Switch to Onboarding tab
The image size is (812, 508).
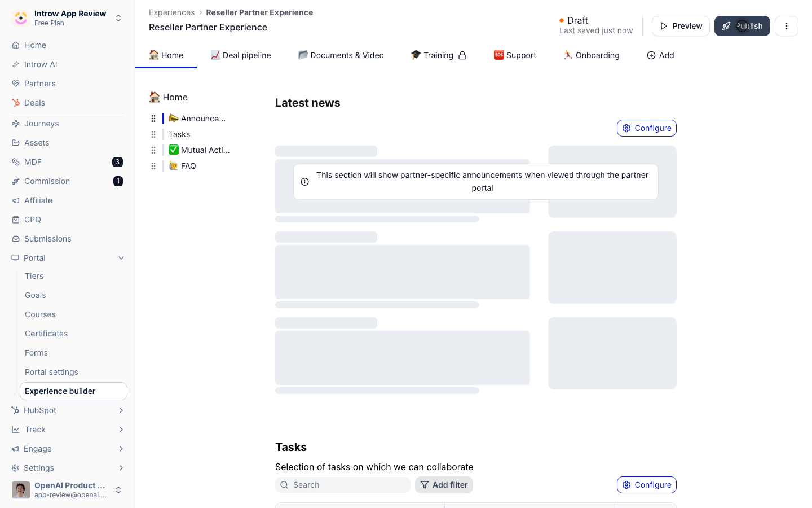(x=592, y=55)
